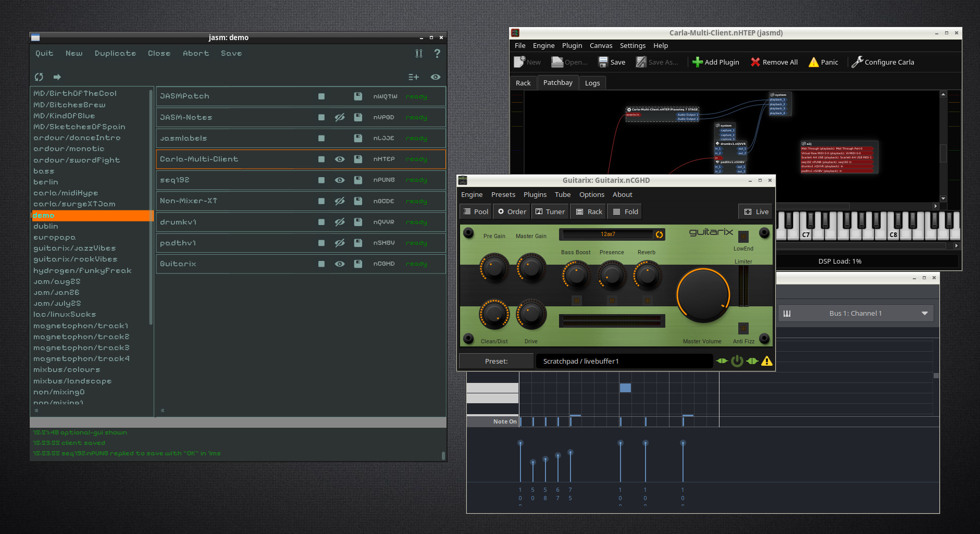Open the Carla File menu
Screen dimensions: 980x534
pyautogui.click(x=520, y=46)
